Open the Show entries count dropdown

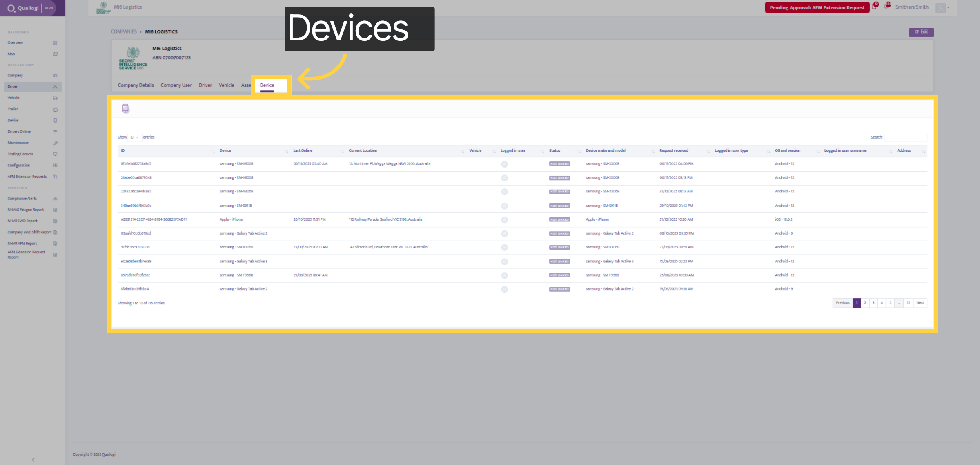[135, 137]
